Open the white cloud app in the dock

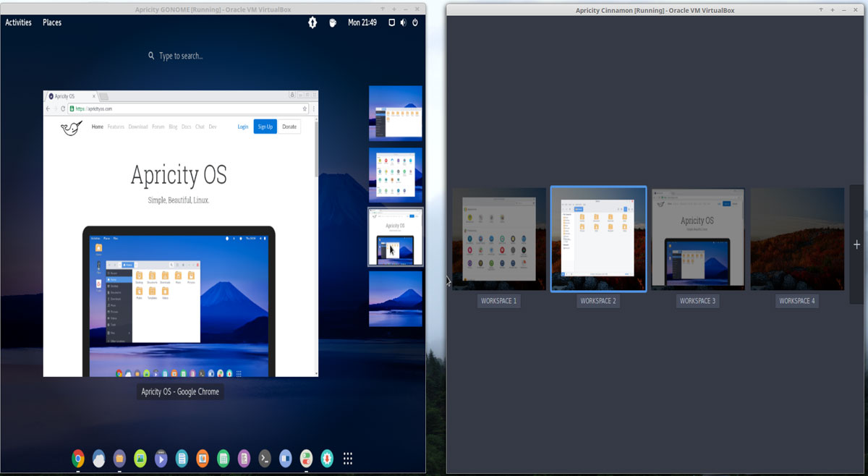tap(99, 458)
